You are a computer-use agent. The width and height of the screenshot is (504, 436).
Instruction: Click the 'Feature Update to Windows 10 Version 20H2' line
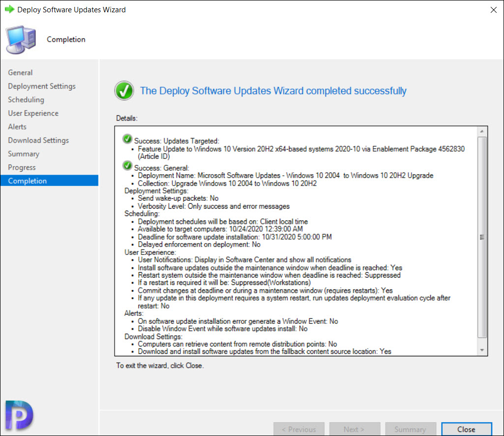[x=301, y=153]
